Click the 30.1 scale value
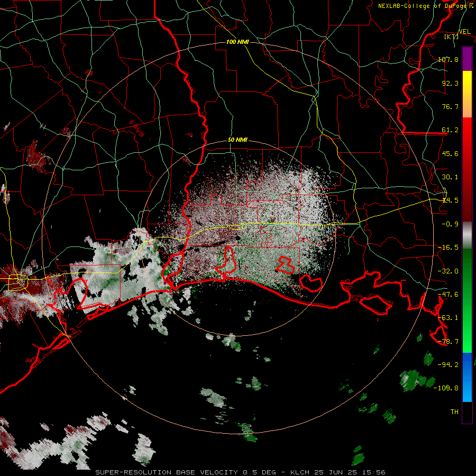 pyautogui.click(x=450, y=177)
